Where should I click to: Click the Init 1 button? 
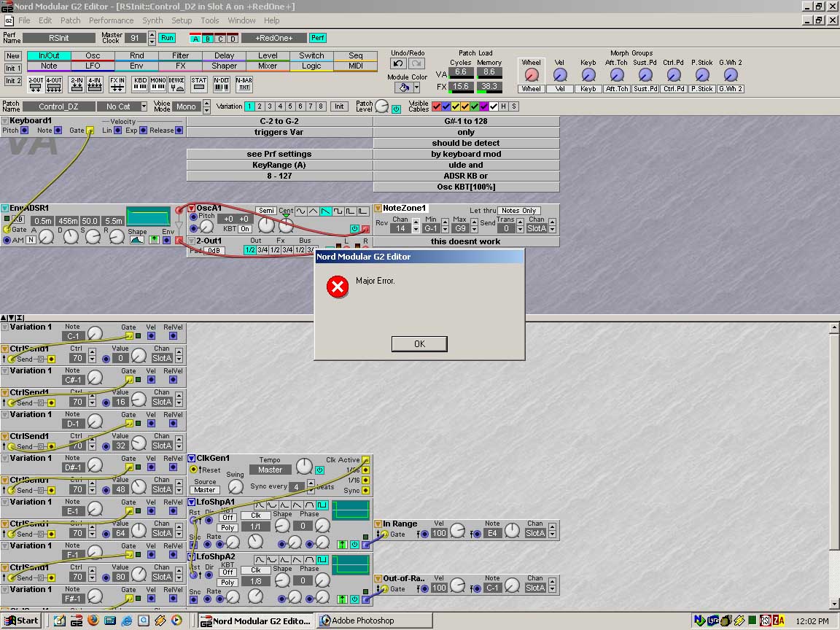click(13, 69)
